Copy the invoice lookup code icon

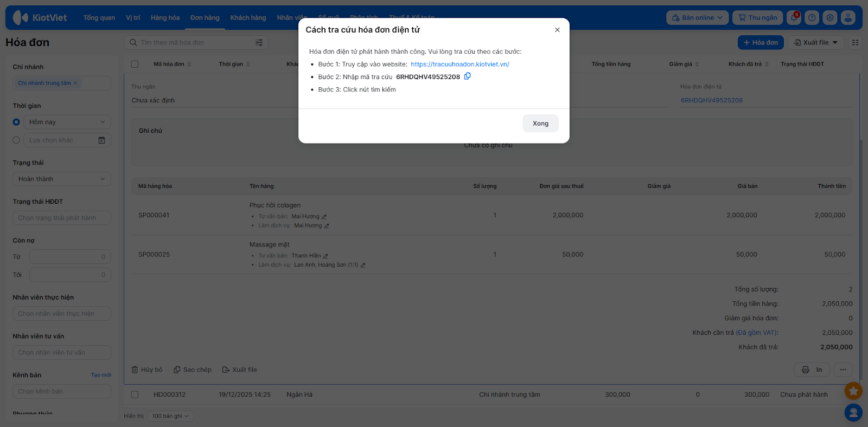pyautogui.click(x=467, y=76)
